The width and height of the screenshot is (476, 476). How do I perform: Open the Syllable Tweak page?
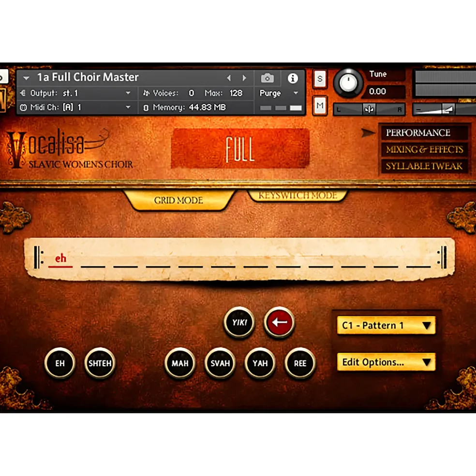424,166
